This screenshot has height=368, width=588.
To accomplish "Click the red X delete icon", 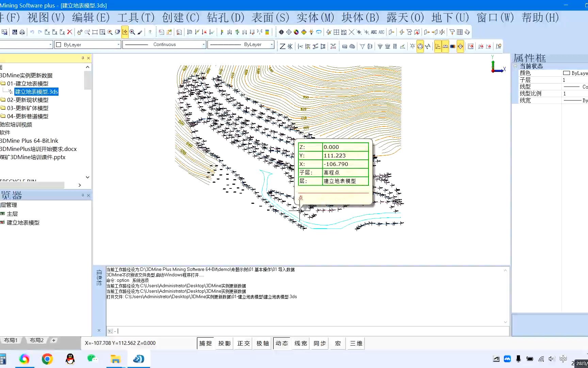I will pyautogui.click(x=70, y=32).
